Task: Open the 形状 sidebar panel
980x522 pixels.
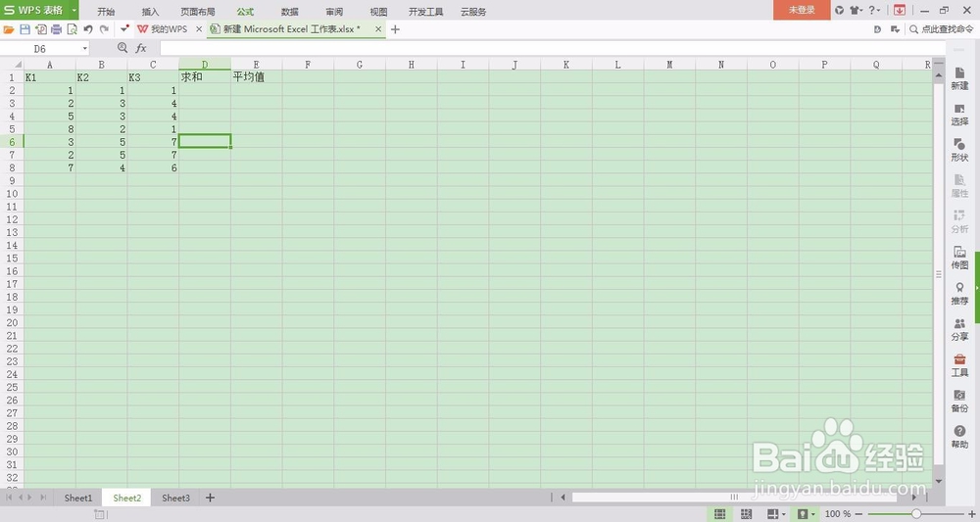Action: (959, 151)
